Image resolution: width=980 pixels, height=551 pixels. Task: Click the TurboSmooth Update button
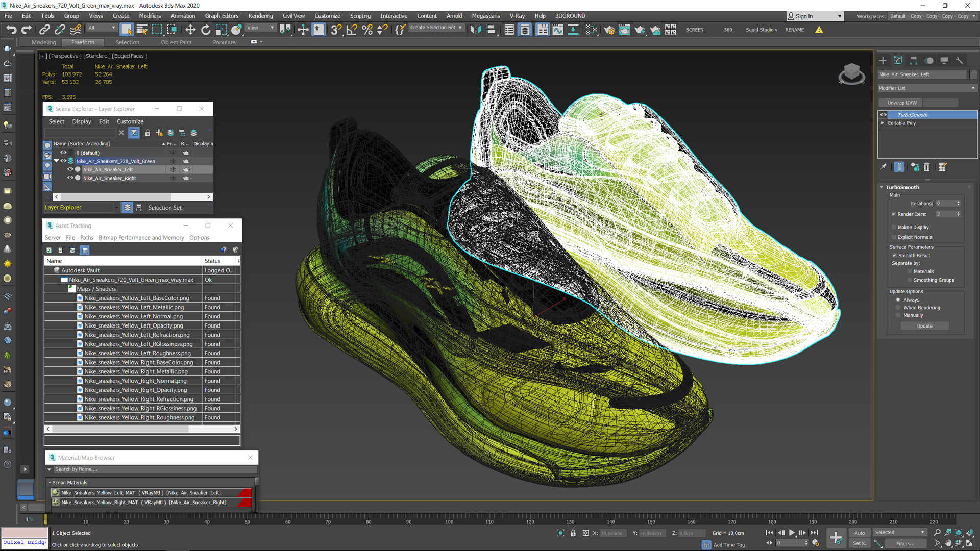click(x=924, y=326)
